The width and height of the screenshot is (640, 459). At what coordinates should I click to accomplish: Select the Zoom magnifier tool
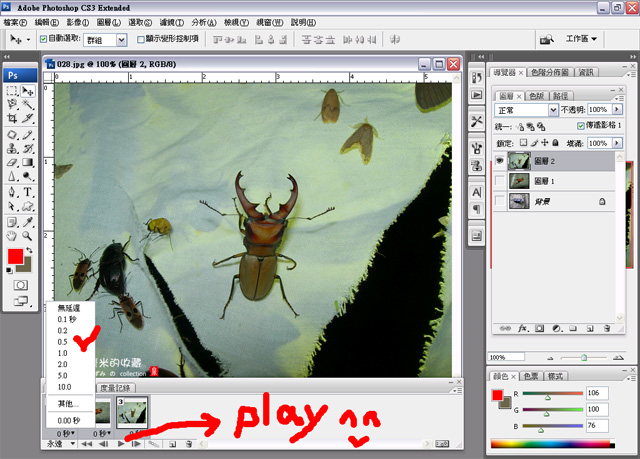click(x=27, y=237)
